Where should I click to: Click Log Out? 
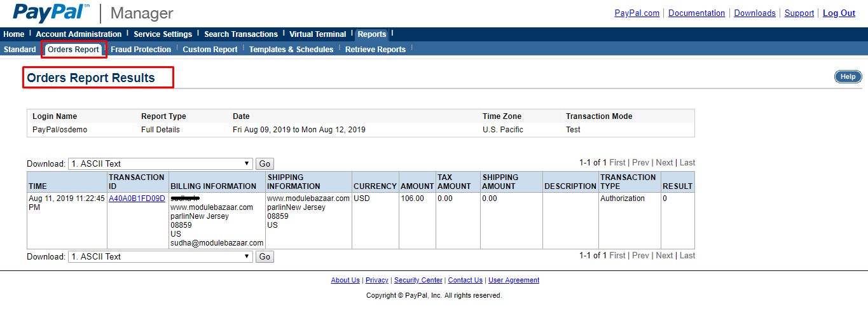click(839, 13)
